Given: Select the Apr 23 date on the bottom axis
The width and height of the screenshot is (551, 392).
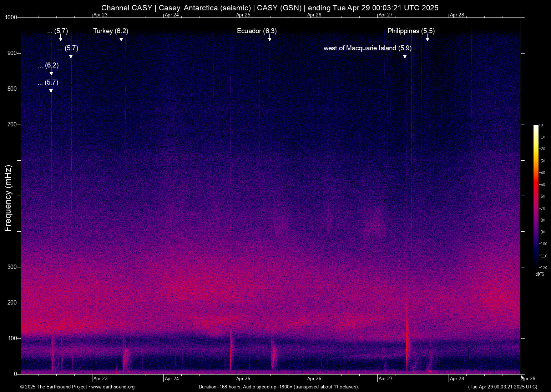Looking at the screenshot, I should coord(100,378).
